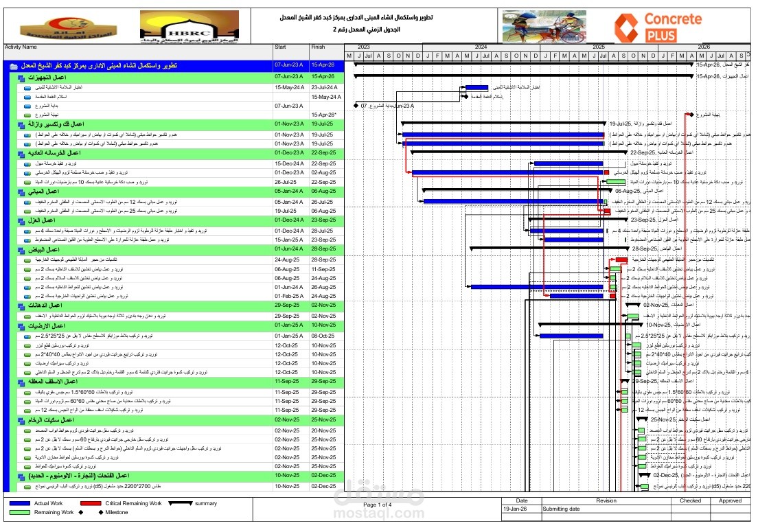The width and height of the screenshot is (758, 532).
Task: Click activity icon of row starting 01-Feb-25 A
Action: [x=27, y=296]
